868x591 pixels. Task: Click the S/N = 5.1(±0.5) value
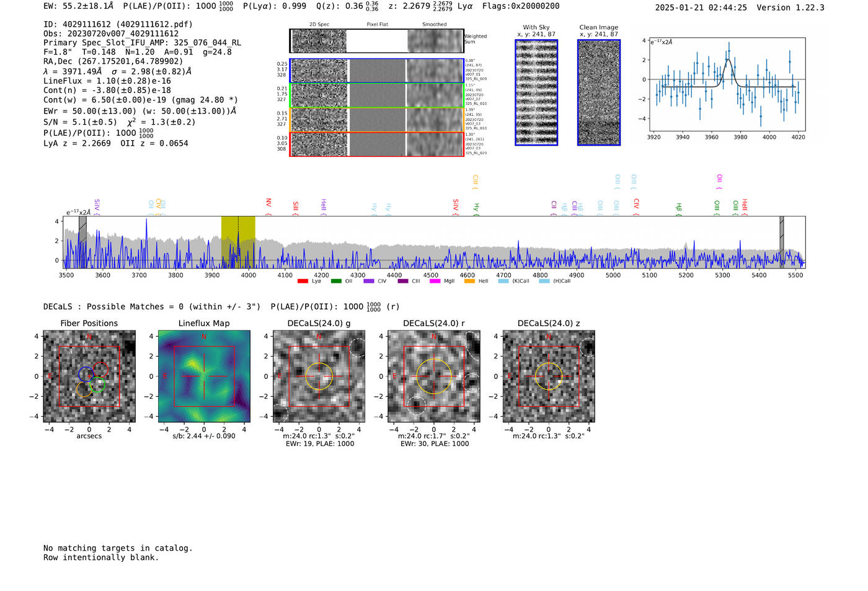coord(80,122)
